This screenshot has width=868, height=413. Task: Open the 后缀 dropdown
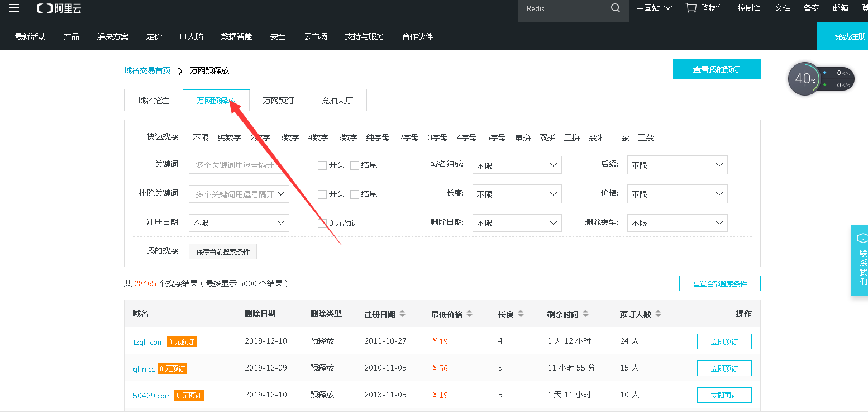coord(677,164)
